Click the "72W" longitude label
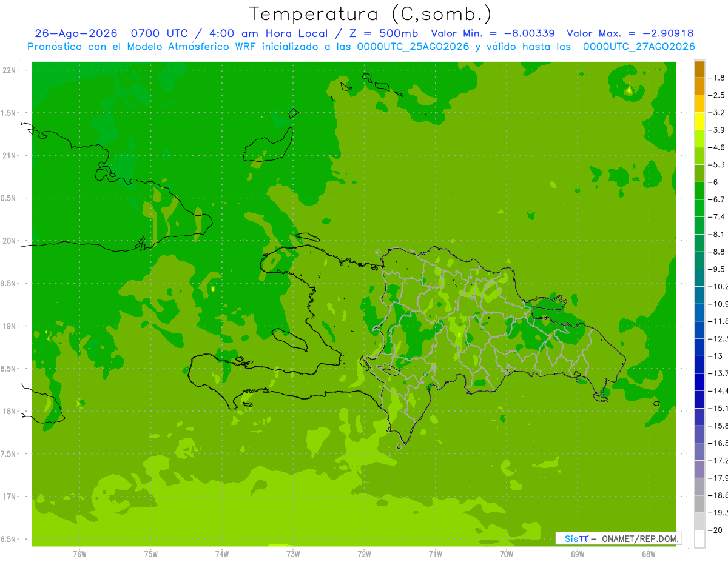The height and width of the screenshot is (562, 728). click(x=364, y=554)
